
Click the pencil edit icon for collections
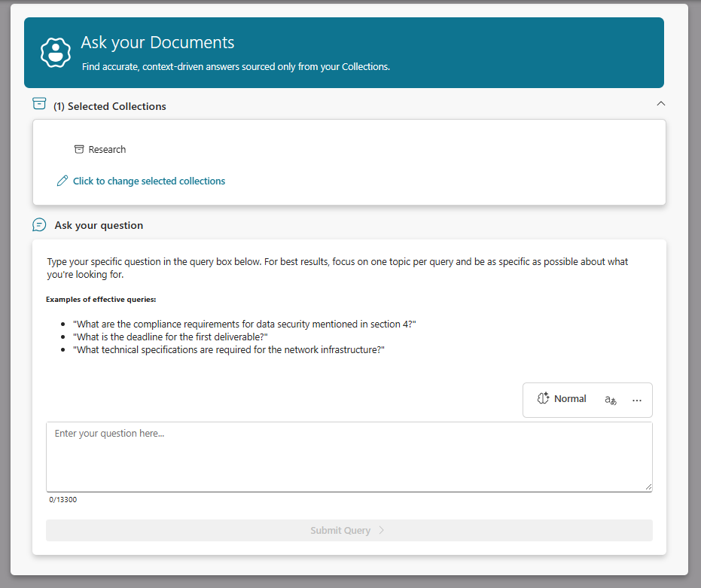62,181
